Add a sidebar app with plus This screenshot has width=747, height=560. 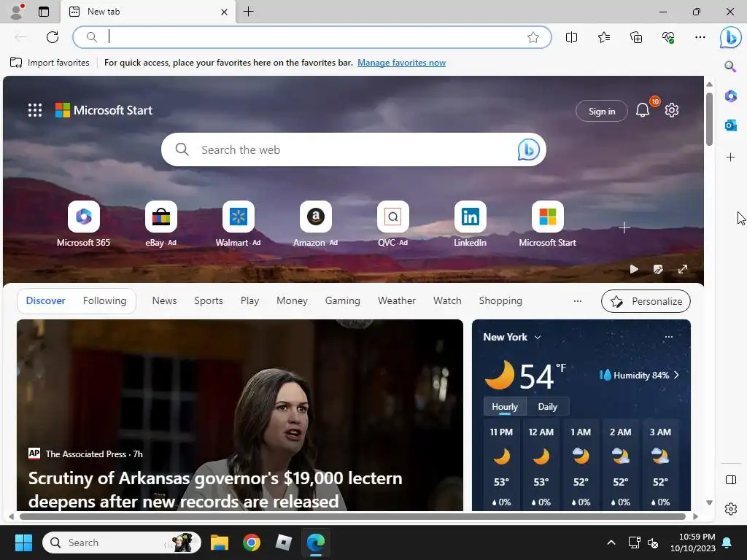pos(730,157)
